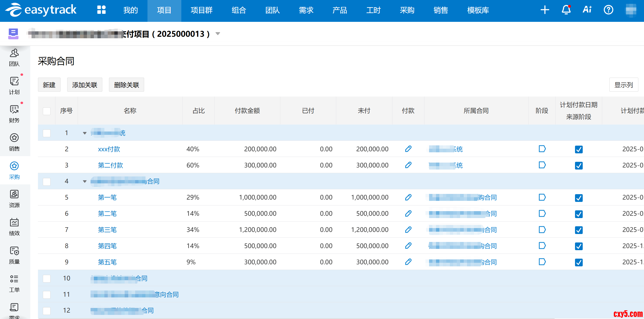Click the 显示列 button
The image size is (644, 319).
click(x=623, y=85)
